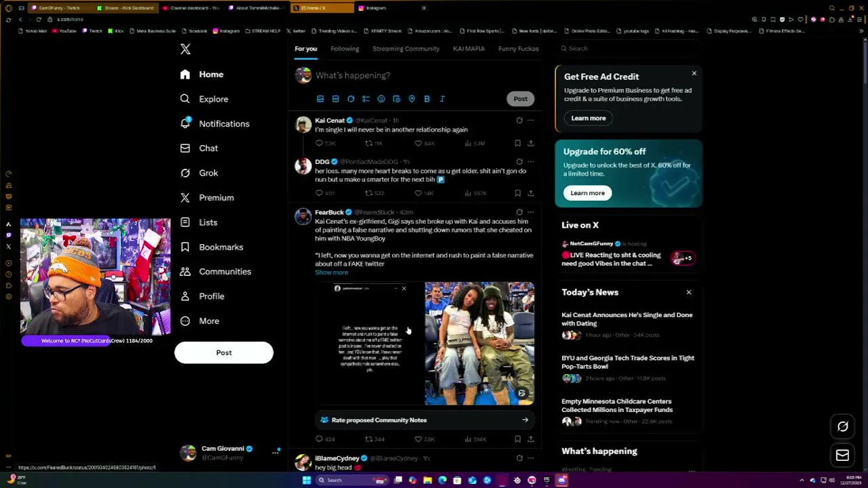This screenshot has width=868, height=488.
Task: Toggle bold formatting in composer
Action: 427,99
